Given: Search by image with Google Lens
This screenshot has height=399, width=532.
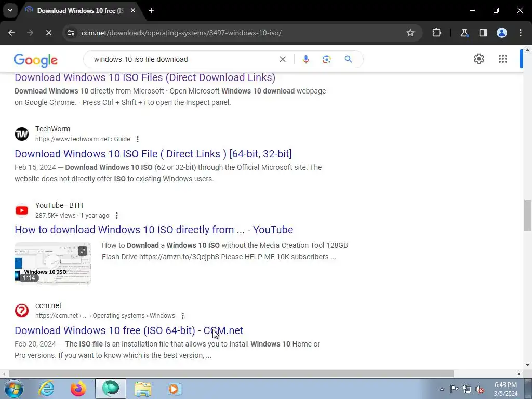Looking at the screenshot, I should 326,59.
